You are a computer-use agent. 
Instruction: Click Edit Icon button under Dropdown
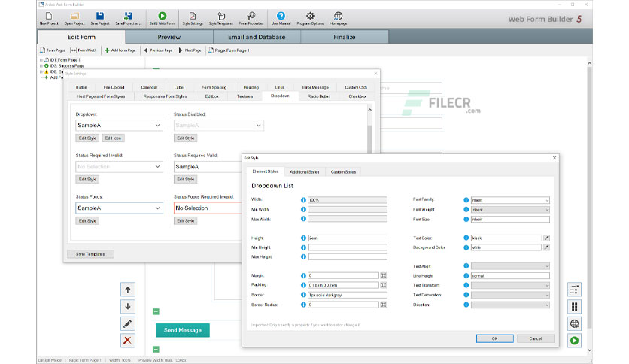(x=113, y=138)
